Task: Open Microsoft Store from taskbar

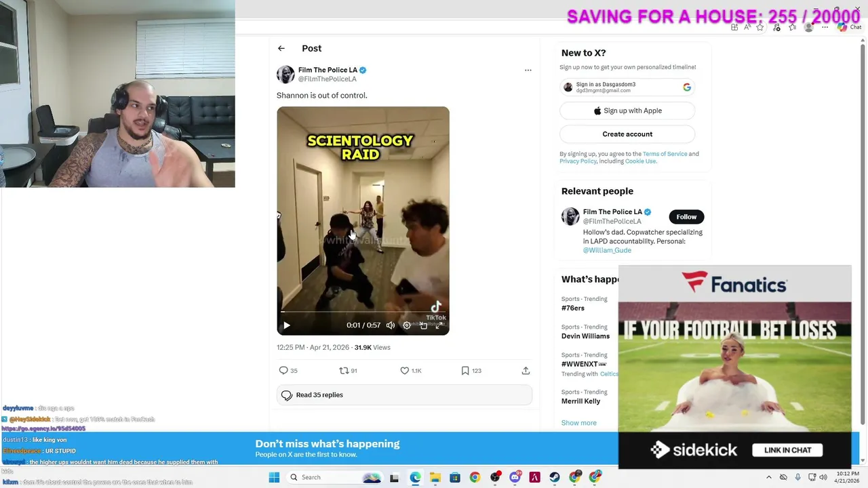Action: pyautogui.click(x=455, y=477)
